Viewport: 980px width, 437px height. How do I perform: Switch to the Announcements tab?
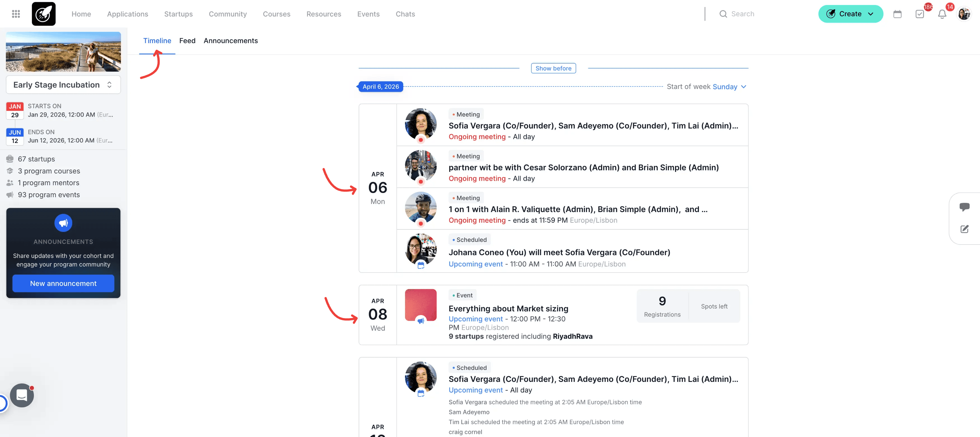point(230,41)
